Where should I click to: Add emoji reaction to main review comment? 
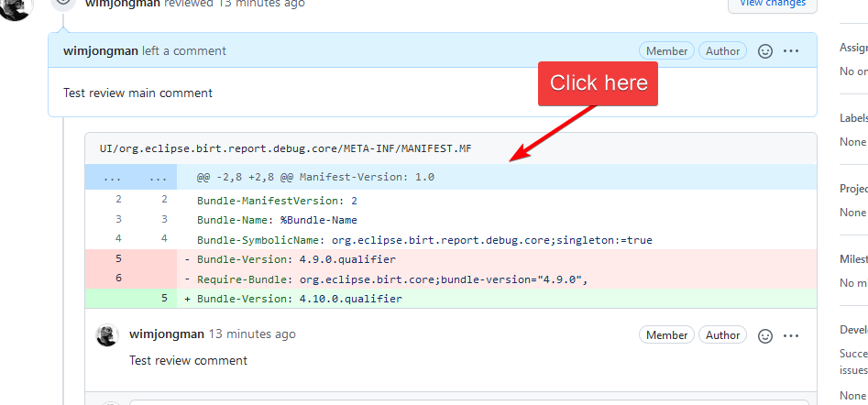765,51
